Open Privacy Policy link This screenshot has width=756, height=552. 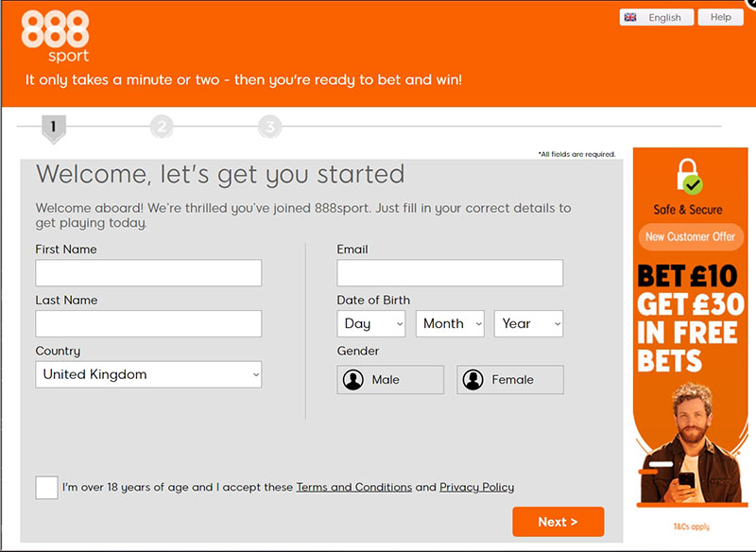(x=477, y=488)
